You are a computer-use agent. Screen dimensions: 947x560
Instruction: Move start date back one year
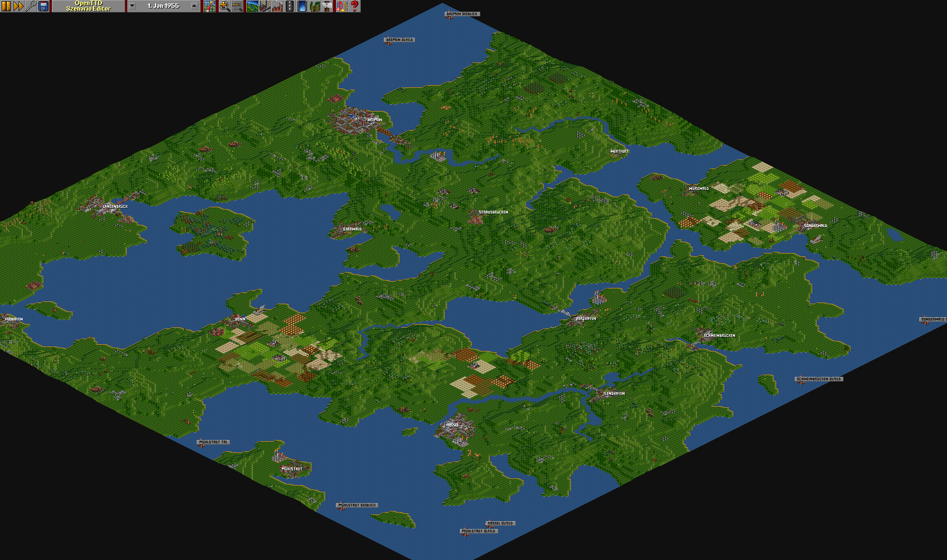(132, 6)
